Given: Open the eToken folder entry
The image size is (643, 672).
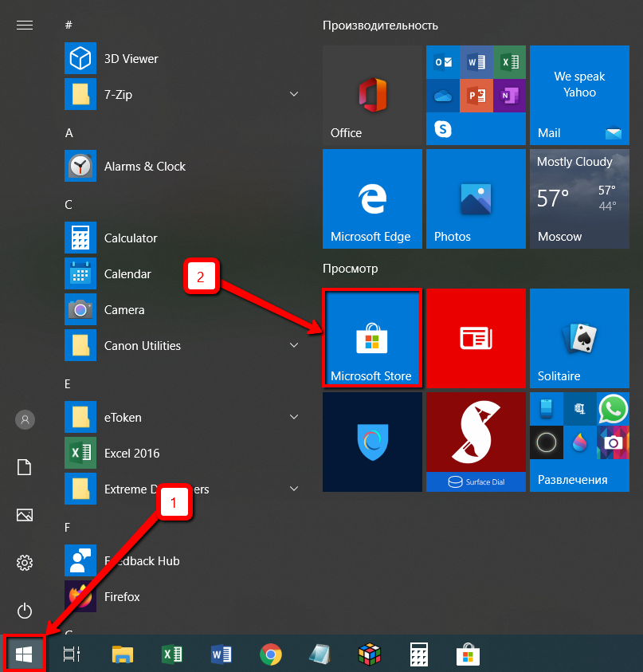Looking at the screenshot, I should pyautogui.click(x=182, y=417).
